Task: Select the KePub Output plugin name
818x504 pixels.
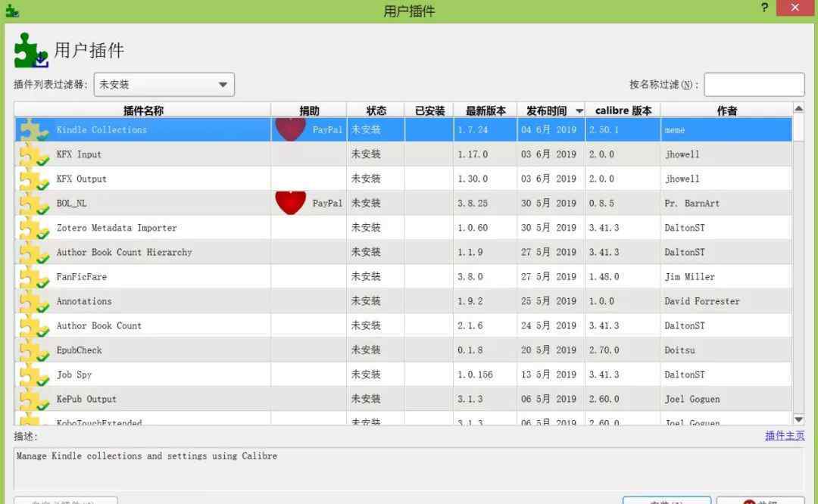Action: coord(86,400)
